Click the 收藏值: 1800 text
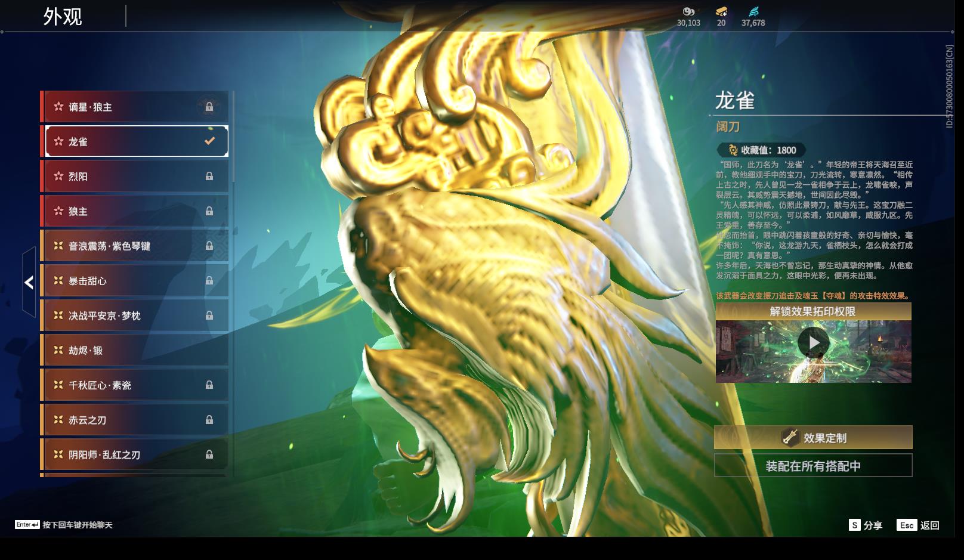Screen dimensions: 964x560 coord(768,150)
